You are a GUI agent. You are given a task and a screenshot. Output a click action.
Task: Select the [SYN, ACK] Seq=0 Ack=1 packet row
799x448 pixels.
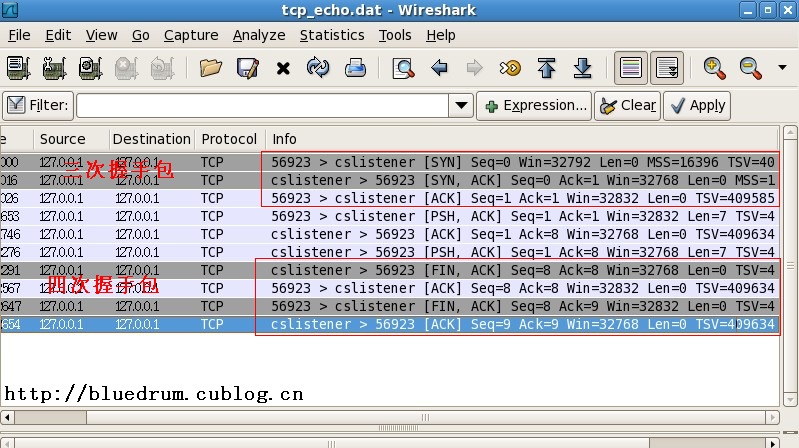(x=390, y=180)
